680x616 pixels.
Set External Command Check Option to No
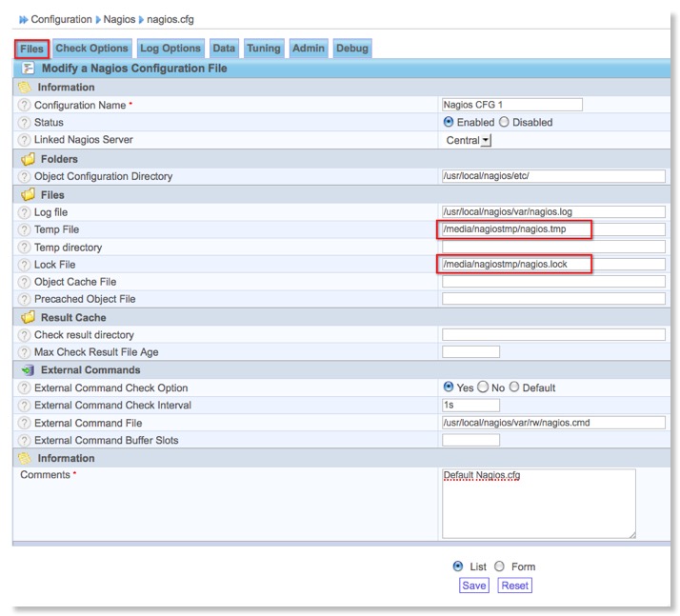pyautogui.click(x=483, y=387)
